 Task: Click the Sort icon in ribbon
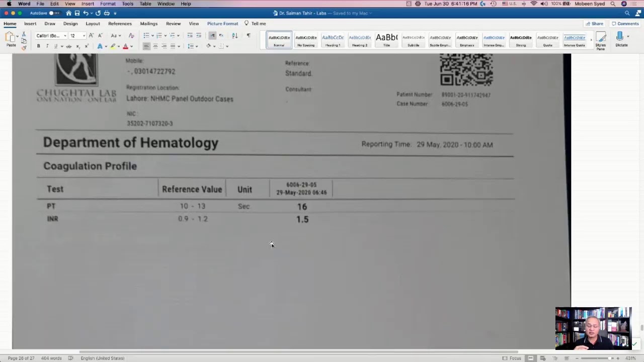[x=234, y=36]
